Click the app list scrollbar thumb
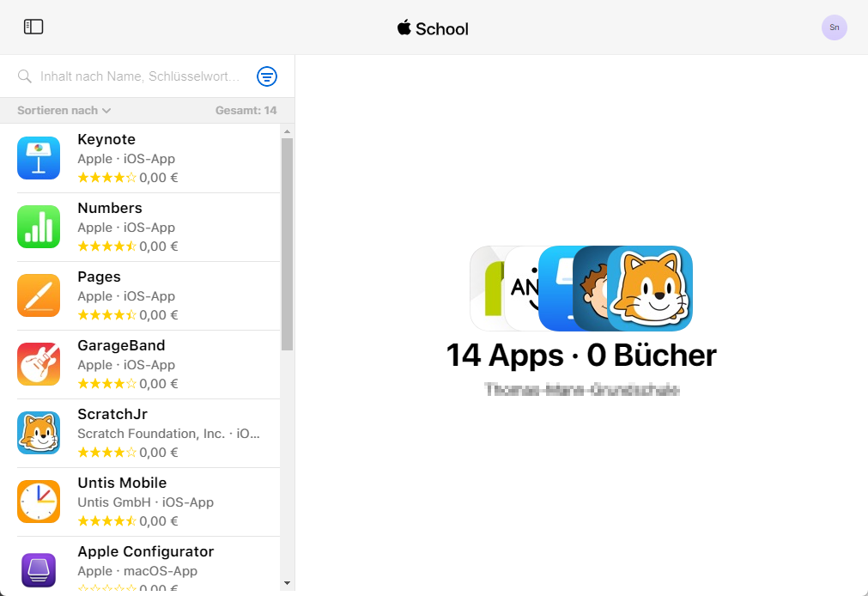Viewport: 868px width, 596px height. click(x=287, y=244)
